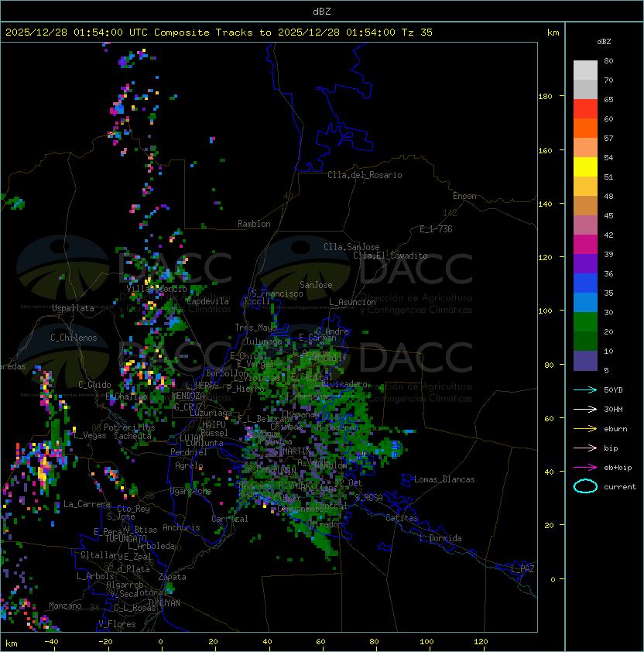Choose the purple 39 dBZ legend swatch

point(585,263)
